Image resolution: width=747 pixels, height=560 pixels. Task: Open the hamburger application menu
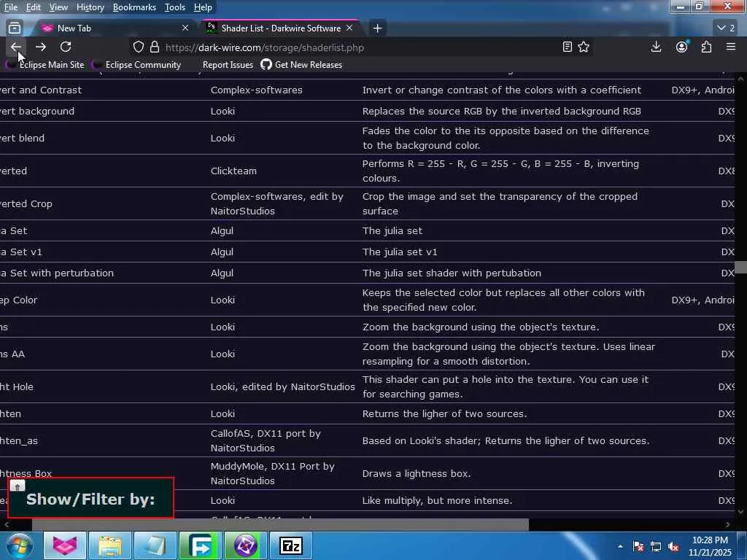pyautogui.click(x=731, y=47)
